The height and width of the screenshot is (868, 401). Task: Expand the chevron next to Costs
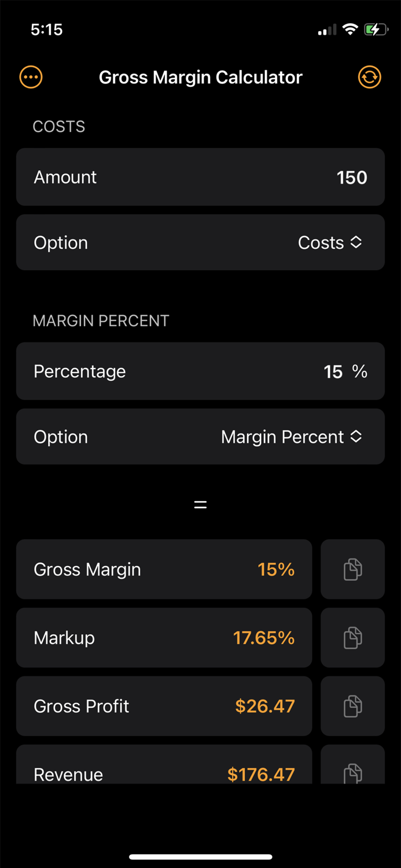click(357, 242)
